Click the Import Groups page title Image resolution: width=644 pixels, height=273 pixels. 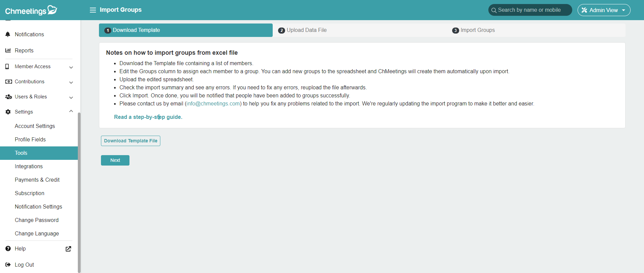pos(121,10)
